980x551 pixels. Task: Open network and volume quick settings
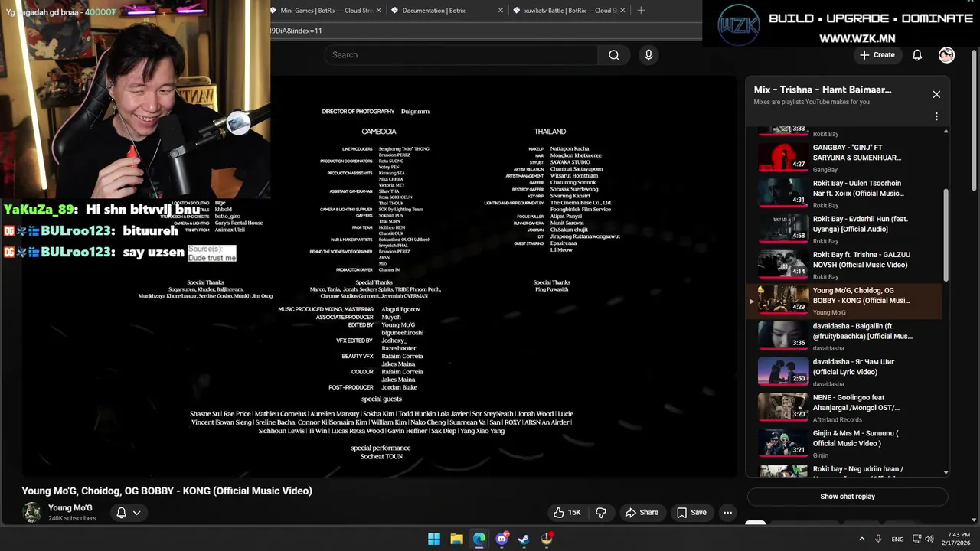click(x=923, y=539)
